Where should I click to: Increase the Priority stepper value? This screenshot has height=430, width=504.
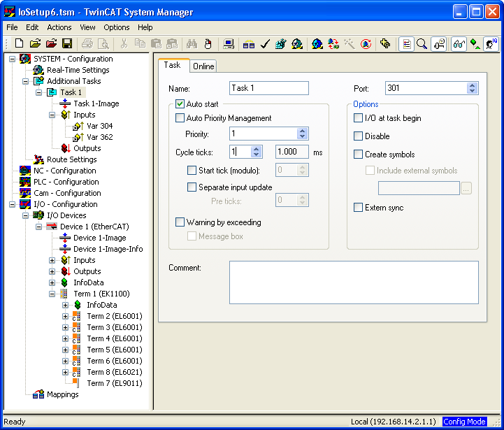pos(302,131)
